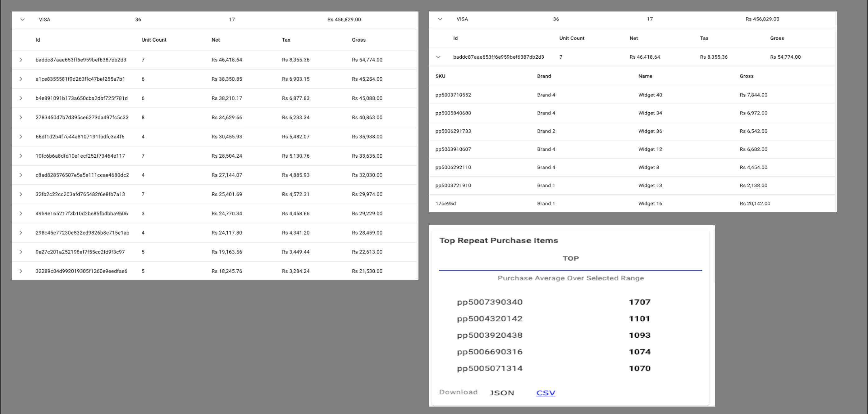Click the Net column header in left table
Viewport: 868px width, 414px height.
pyautogui.click(x=215, y=39)
